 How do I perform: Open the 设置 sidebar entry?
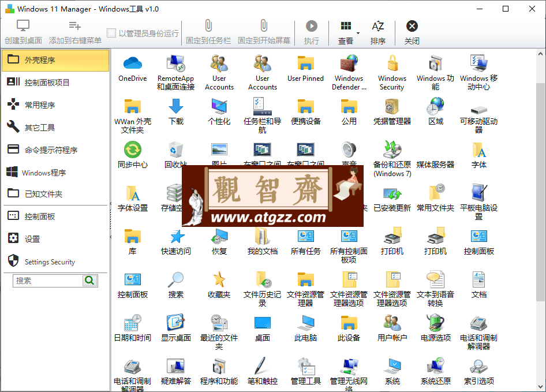56,239
